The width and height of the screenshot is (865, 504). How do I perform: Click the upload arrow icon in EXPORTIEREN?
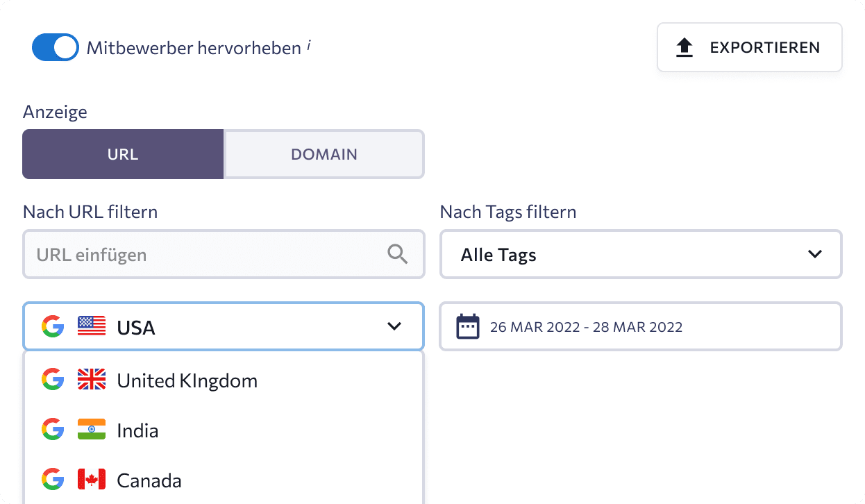tap(685, 47)
